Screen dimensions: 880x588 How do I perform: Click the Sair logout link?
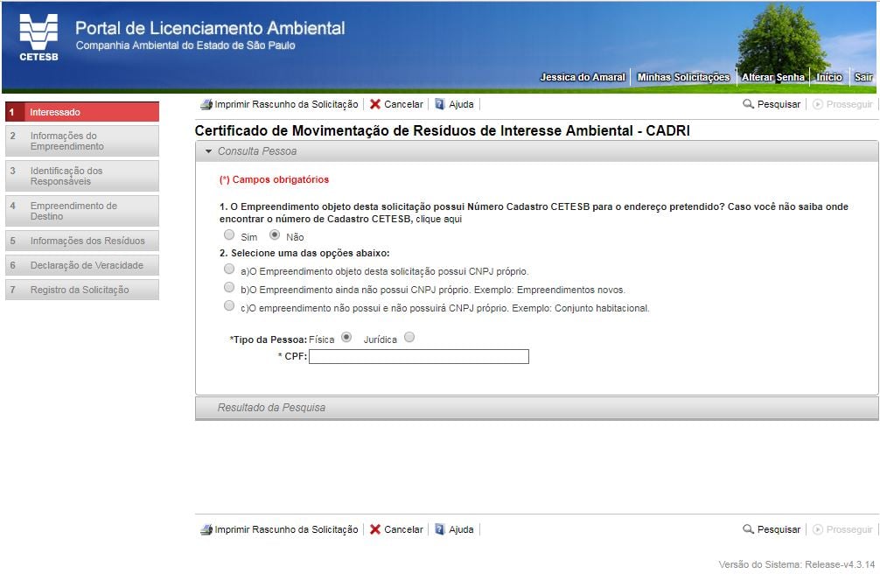(863, 77)
